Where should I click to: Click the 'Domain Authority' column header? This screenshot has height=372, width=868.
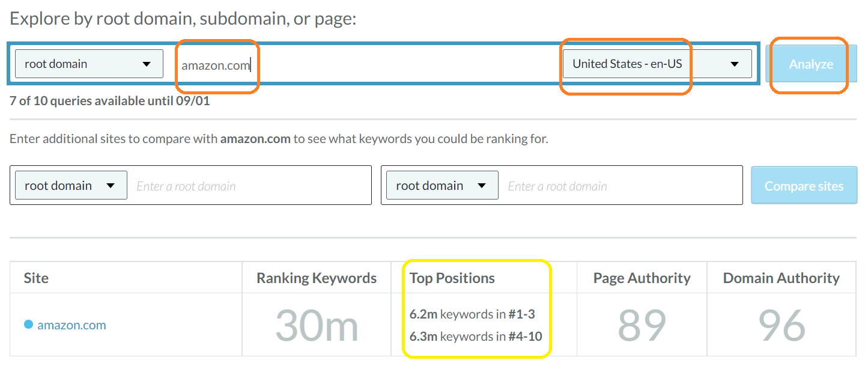[x=781, y=278]
